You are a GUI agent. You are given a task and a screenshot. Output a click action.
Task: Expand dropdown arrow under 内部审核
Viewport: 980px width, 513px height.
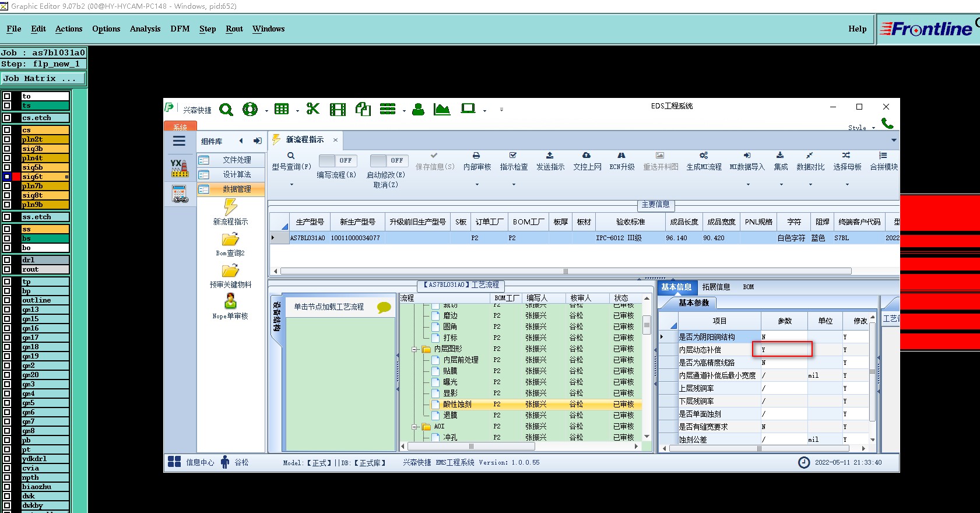477,184
